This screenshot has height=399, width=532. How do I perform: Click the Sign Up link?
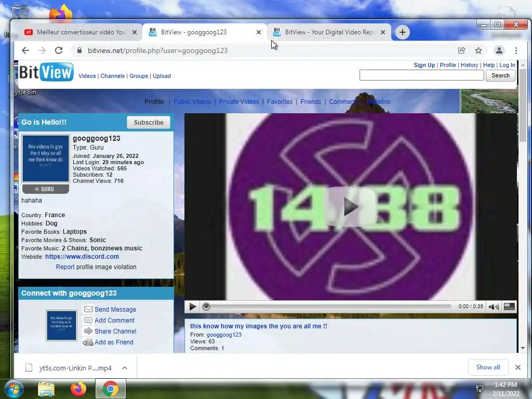(424, 65)
